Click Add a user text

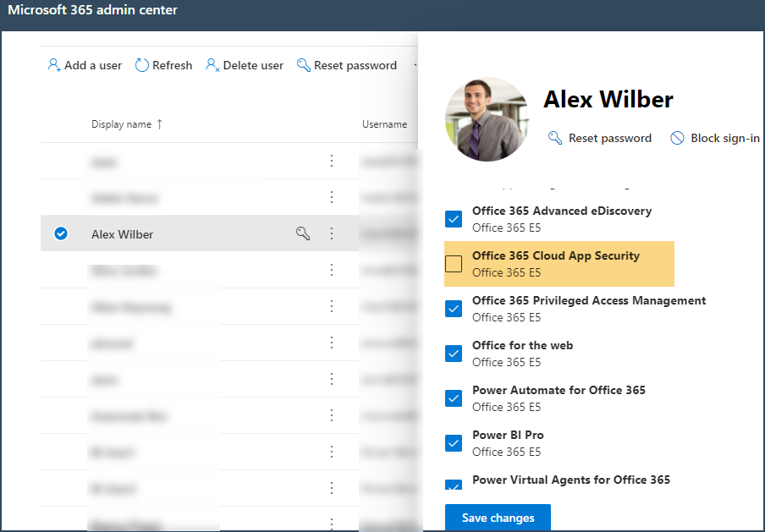93,65
